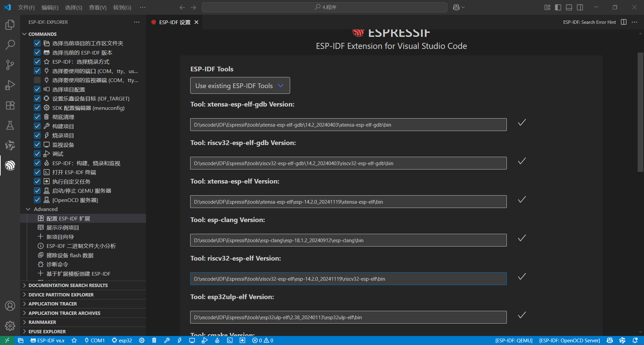Click the full clean trash icon in status bar
This screenshot has width=644, height=345.
coord(154,340)
